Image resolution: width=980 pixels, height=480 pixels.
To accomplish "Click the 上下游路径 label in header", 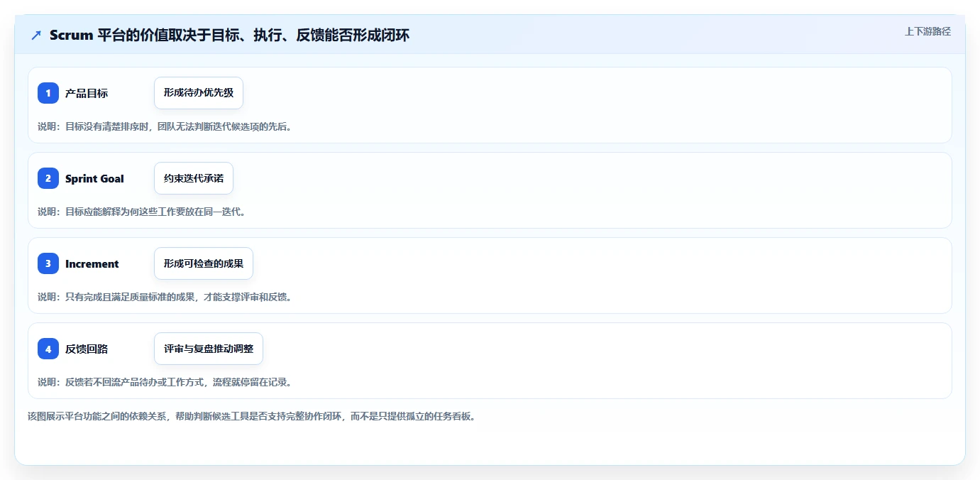I will point(927,31).
